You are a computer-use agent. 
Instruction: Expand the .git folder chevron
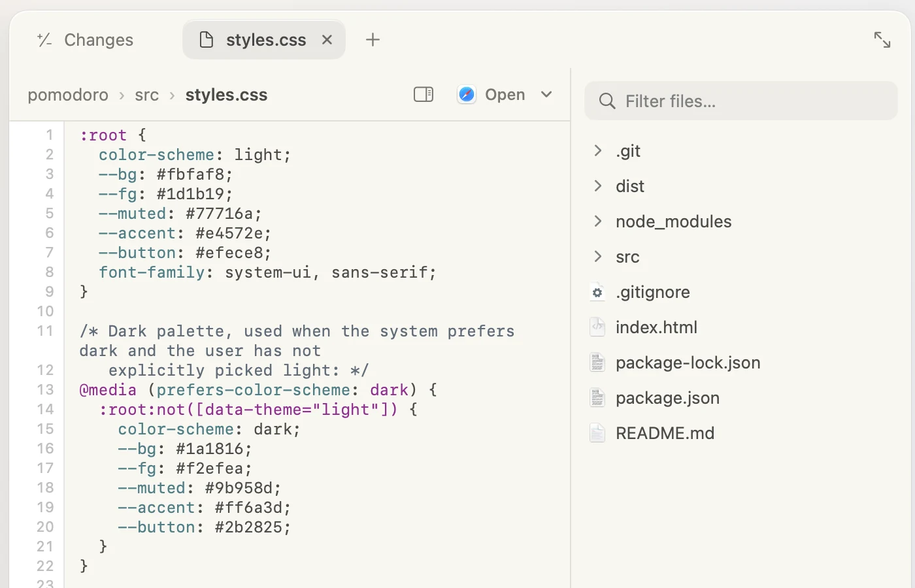(x=597, y=151)
